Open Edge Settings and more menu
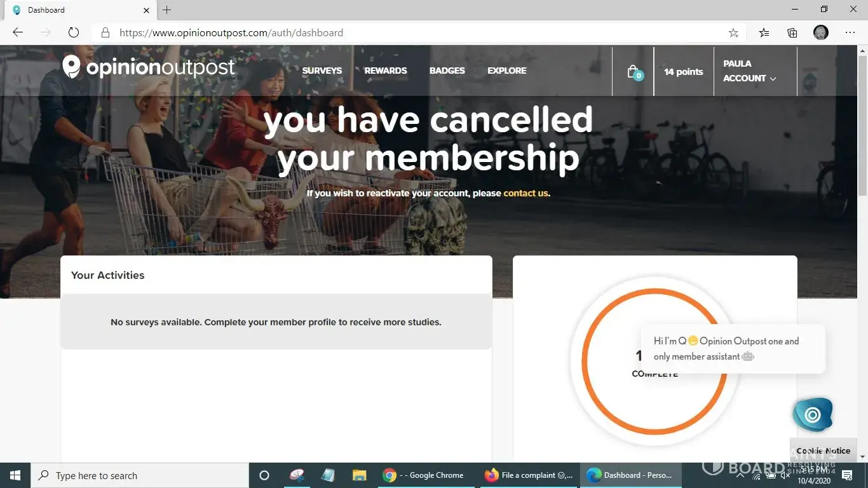The width and height of the screenshot is (868, 488). click(x=850, y=32)
